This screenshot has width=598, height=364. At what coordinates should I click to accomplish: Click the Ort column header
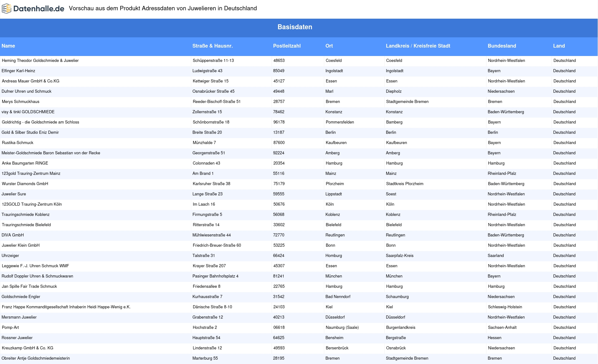point(329,46)
